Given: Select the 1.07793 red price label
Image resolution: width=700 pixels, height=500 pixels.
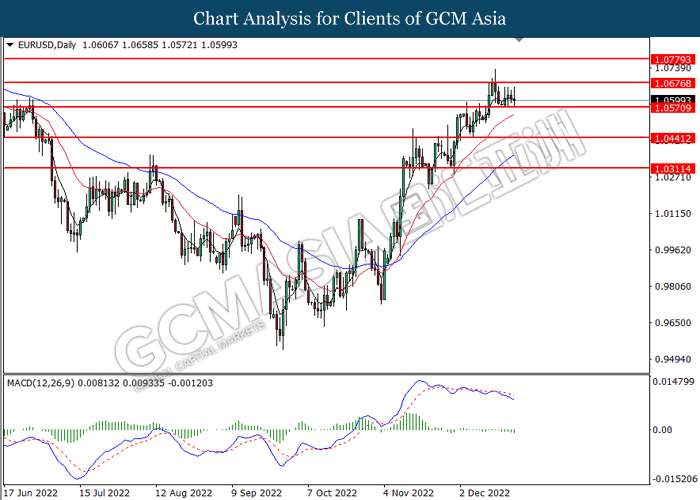Looking at the screenshot, I should pyautogui.click(x=673, y=59).
